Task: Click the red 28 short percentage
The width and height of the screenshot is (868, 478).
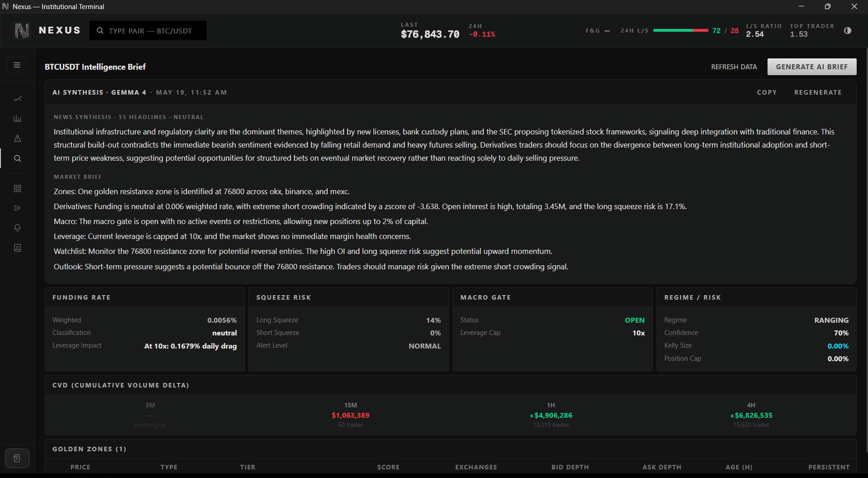Action: pos(734,31)
